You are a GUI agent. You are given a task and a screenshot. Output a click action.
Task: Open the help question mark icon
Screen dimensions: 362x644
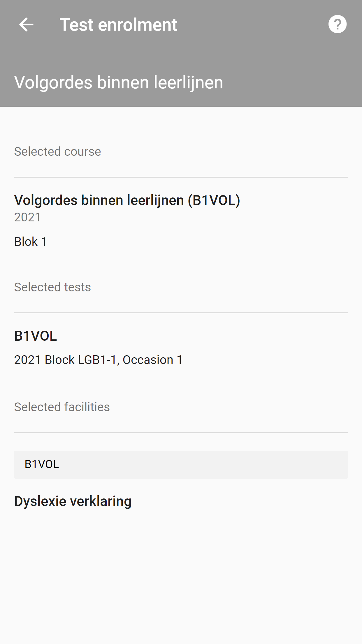pos(338,24)
